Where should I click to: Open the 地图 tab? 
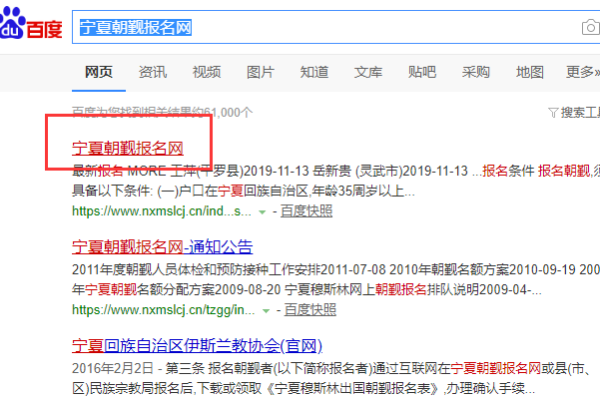pyautogui.click(x=530, y=72)
